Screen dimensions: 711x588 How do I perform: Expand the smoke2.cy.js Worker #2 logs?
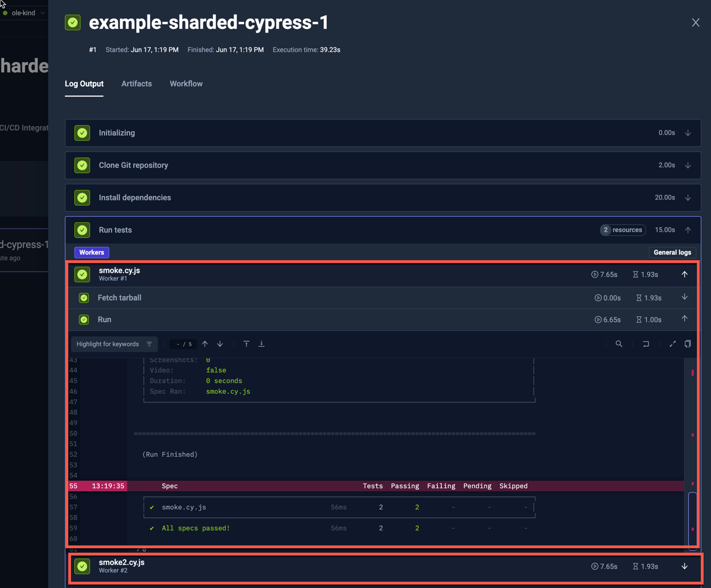coord(684,566)
